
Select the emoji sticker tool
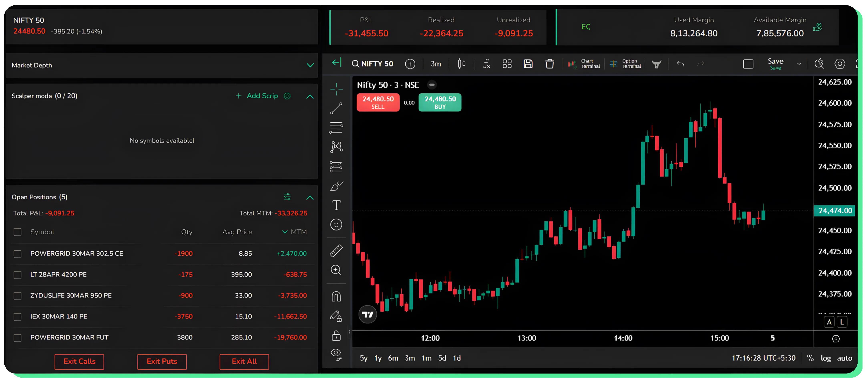[336, 224]
